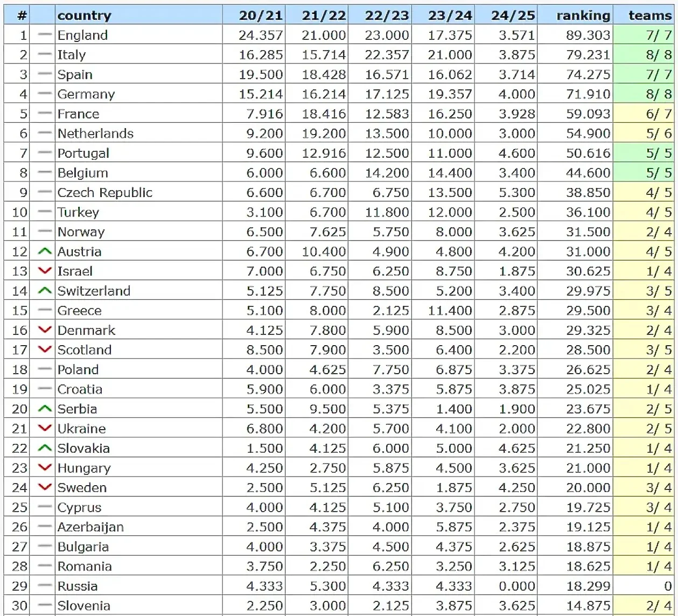The height and width of the screenshot is (616, 678).
Task: Open the England country link
Action: [x=82, y=36]
